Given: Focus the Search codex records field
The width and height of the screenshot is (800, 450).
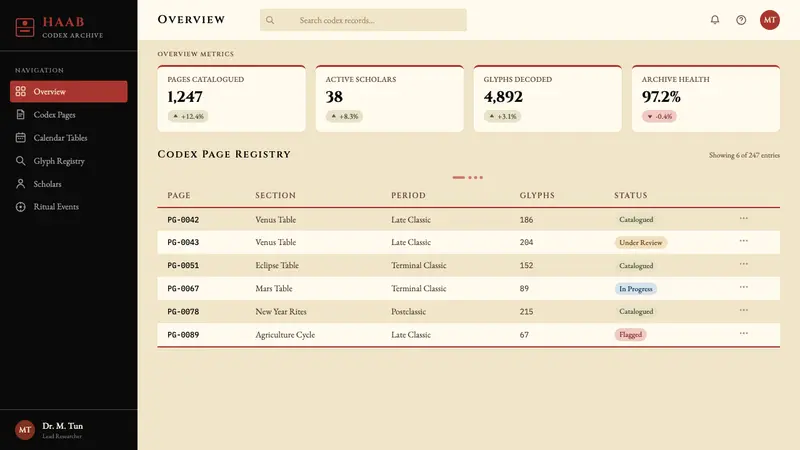Looking at the screenshot, I should click(363, 20).
